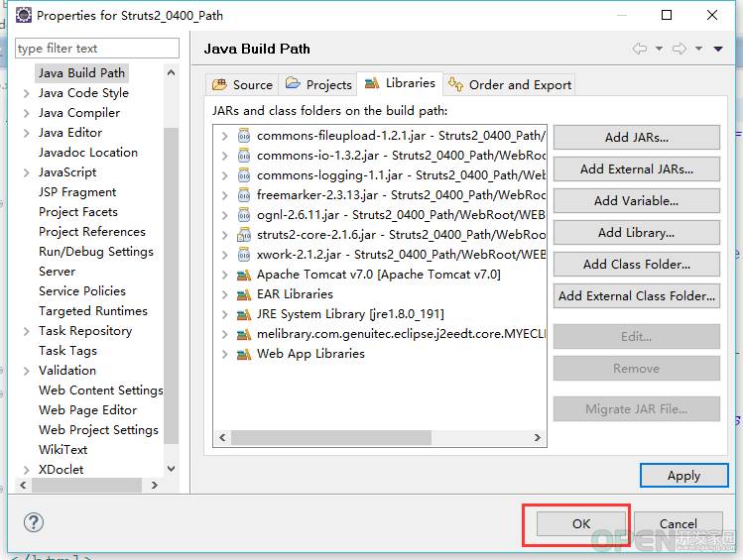The width and height of the screenshot is (743, 560).
Task: Switch to the Source tab
Action: point(242,84)
